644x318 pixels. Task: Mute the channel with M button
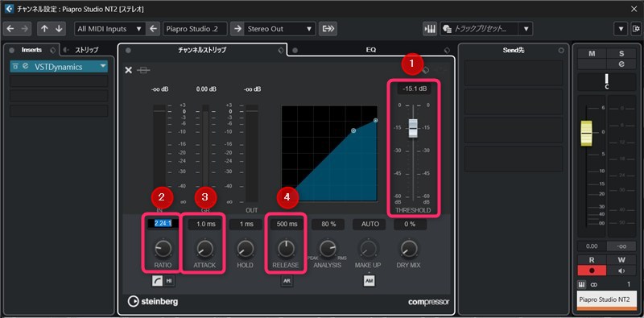pos(592,54)
